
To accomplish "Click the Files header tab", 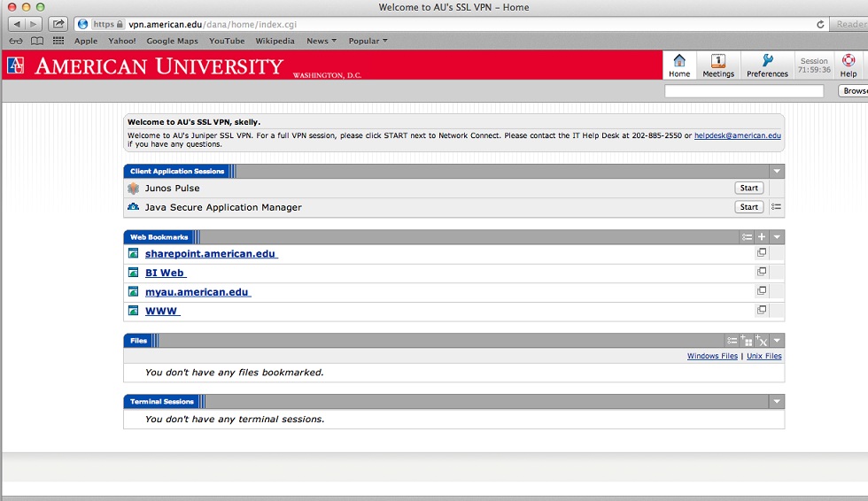I will pyautogui.click(x=138, y=341).
